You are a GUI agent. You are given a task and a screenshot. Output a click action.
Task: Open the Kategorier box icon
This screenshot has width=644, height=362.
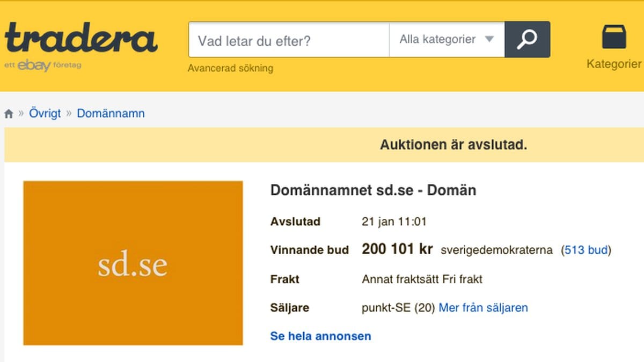pos(614,36)
